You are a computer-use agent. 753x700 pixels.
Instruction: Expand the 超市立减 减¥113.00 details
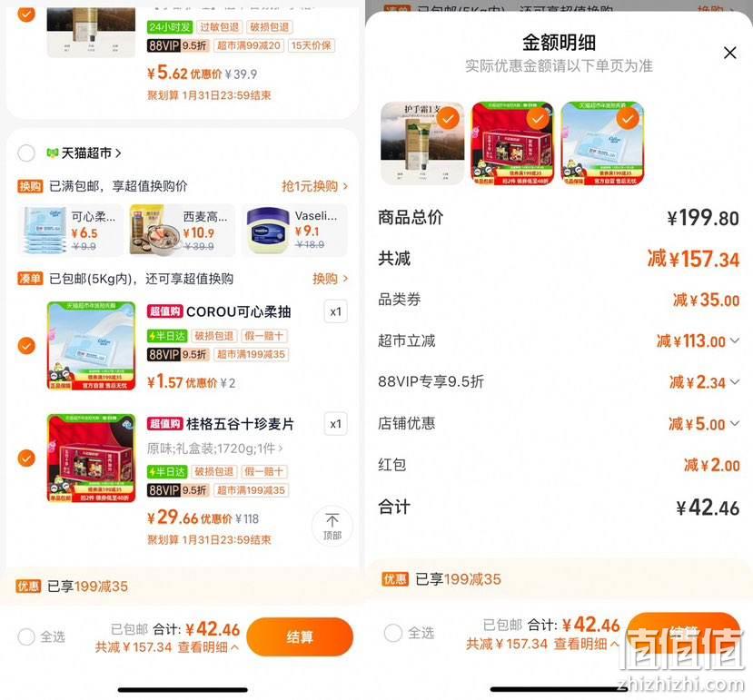(698, 340)
